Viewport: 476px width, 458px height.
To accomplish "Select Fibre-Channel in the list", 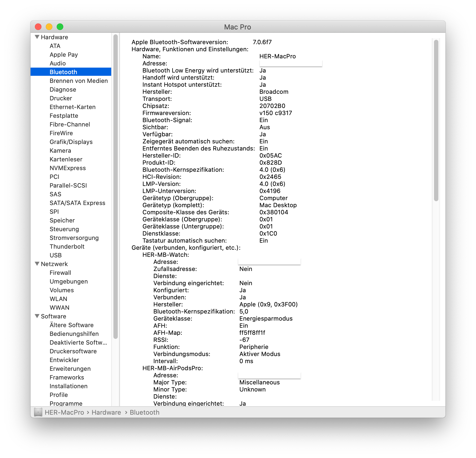I will coord(70,124).
